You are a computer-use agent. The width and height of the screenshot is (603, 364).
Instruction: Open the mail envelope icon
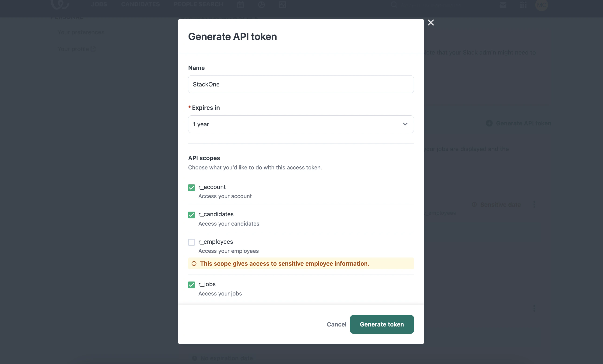point(503,4)
